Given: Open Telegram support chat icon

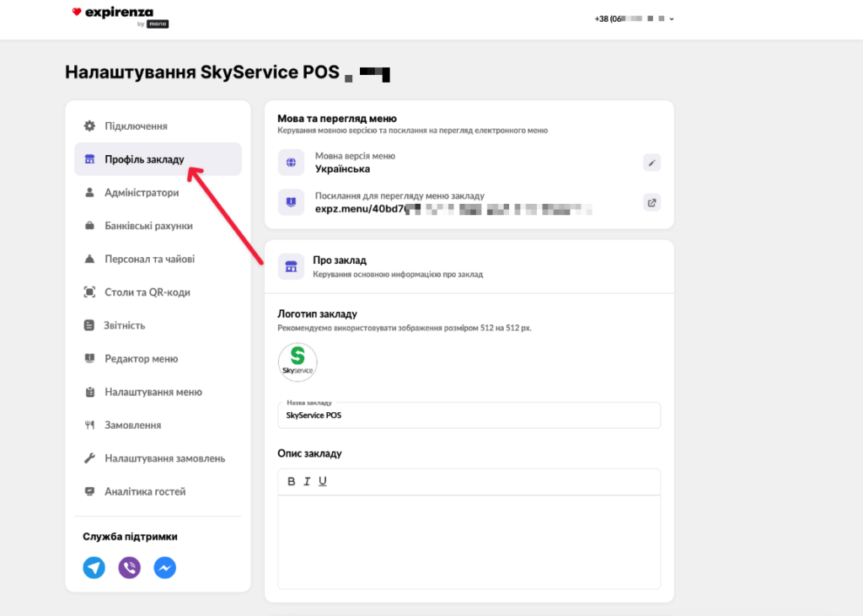Looking at the screenshot, I should pos(94,568).
